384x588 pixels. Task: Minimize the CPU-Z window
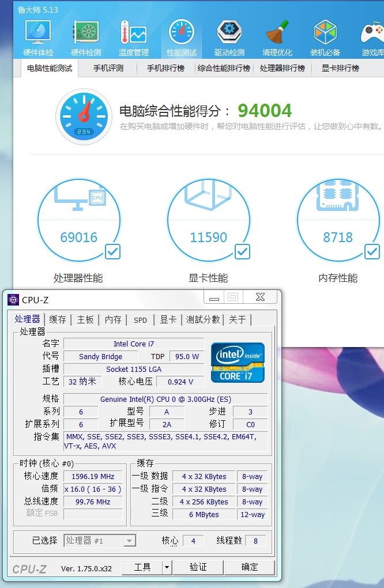tap(214, 297)
